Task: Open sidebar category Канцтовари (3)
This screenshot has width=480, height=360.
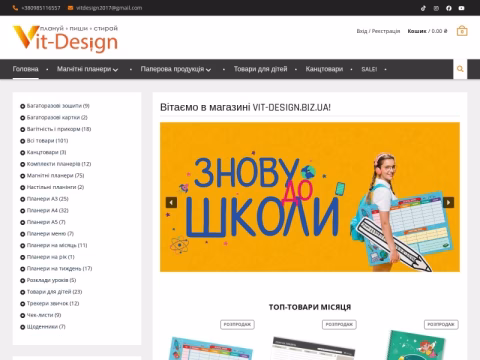Action: click(x=46, y=153)
